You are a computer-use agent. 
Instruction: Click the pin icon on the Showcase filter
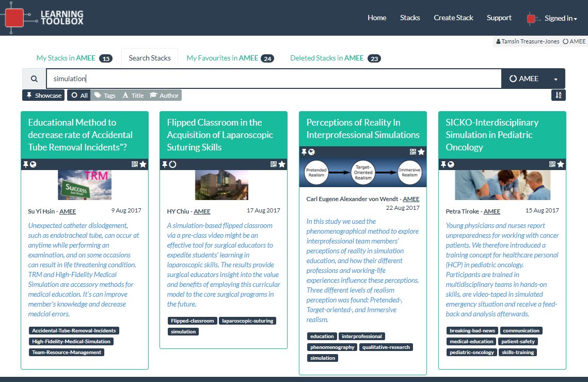pyautogui.click(x=29, y=95)
